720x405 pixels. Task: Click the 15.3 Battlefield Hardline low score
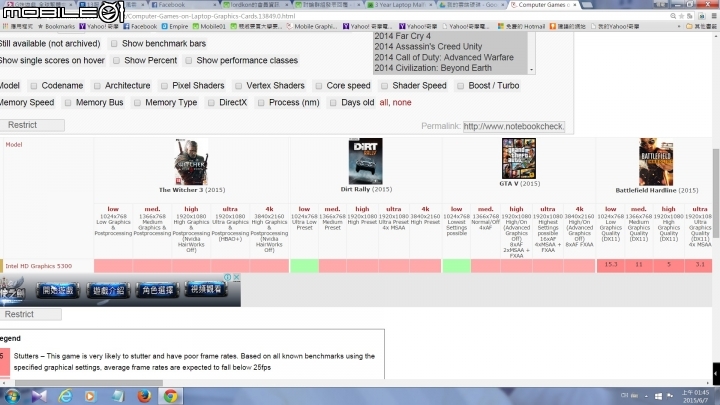(x=611, y=265)
